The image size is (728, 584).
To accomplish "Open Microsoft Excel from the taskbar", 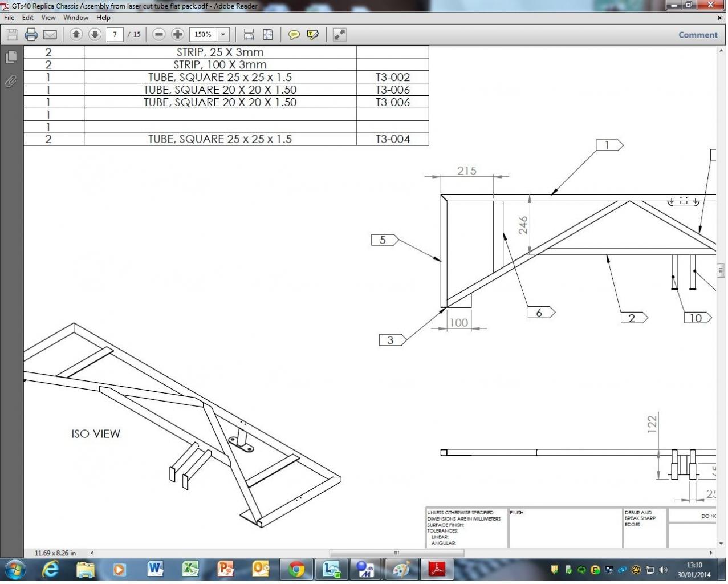I will click(190, 569).
